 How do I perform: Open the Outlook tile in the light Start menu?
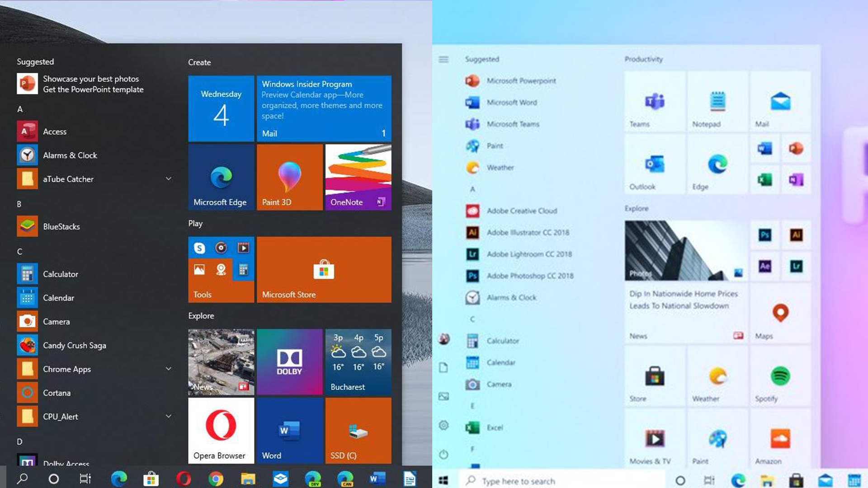point(655,164)
